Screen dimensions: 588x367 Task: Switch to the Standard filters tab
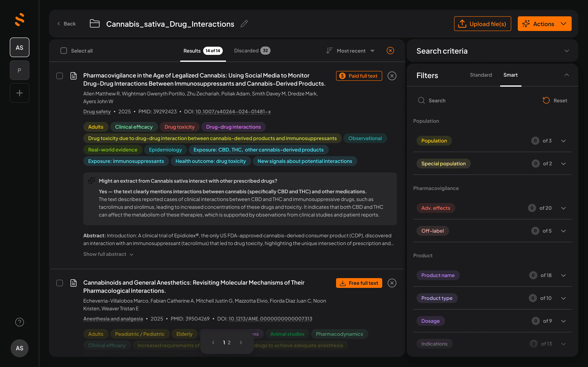tap(481, 75)
